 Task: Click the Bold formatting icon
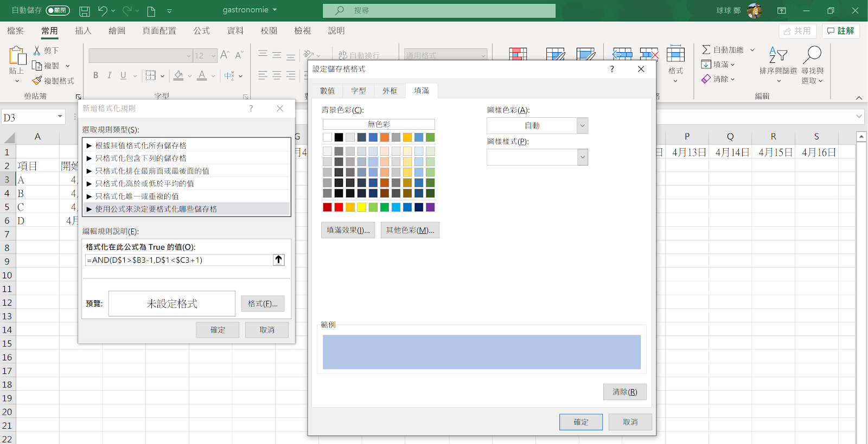pyautogui.click(x=95, y=75)
